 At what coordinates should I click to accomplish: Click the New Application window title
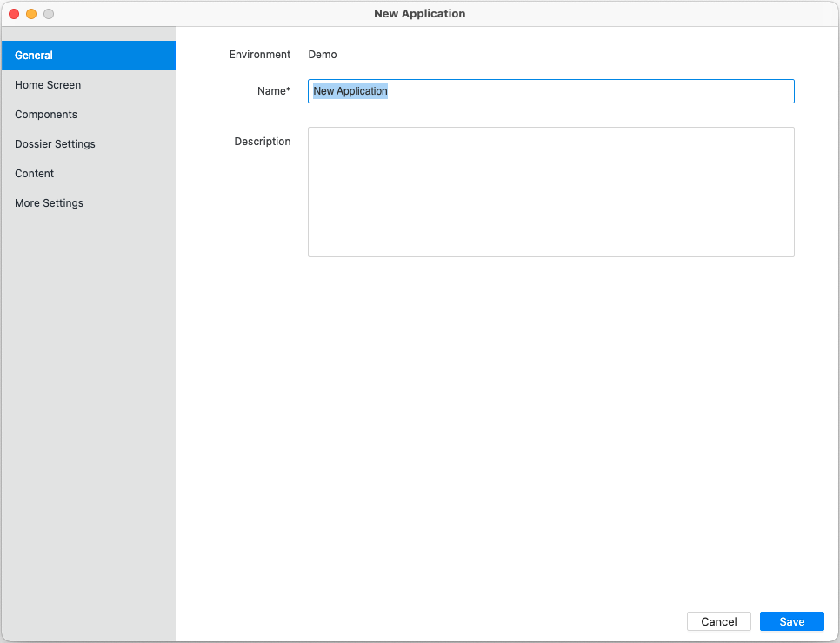tap(419, 14)
